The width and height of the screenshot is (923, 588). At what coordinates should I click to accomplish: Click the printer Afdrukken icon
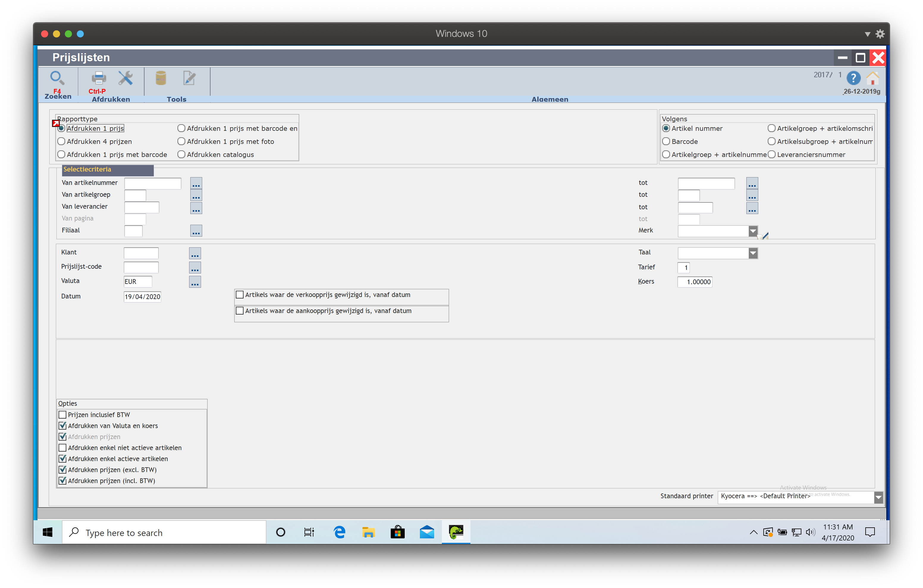[x=98, y=78]
